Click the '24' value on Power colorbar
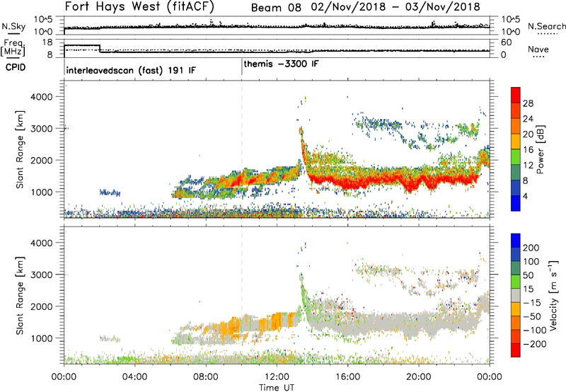This screenshot has width=566, height=392. [x=528, y=119]
